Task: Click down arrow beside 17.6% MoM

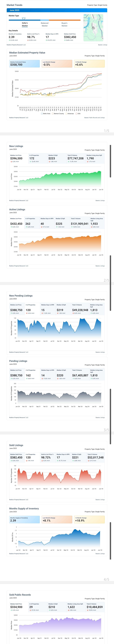Action: click(x=42, y=379)
